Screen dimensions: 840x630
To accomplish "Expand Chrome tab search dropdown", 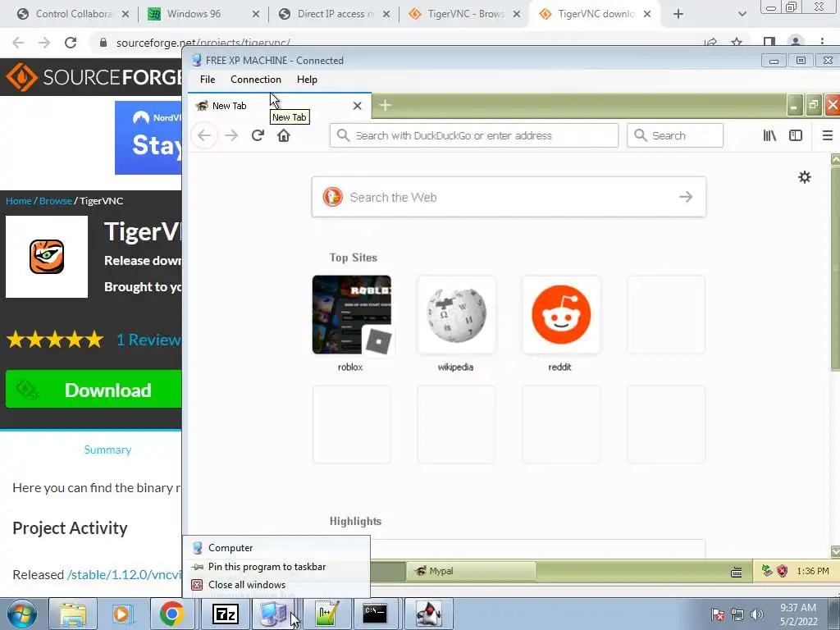I will coord(742,14).
